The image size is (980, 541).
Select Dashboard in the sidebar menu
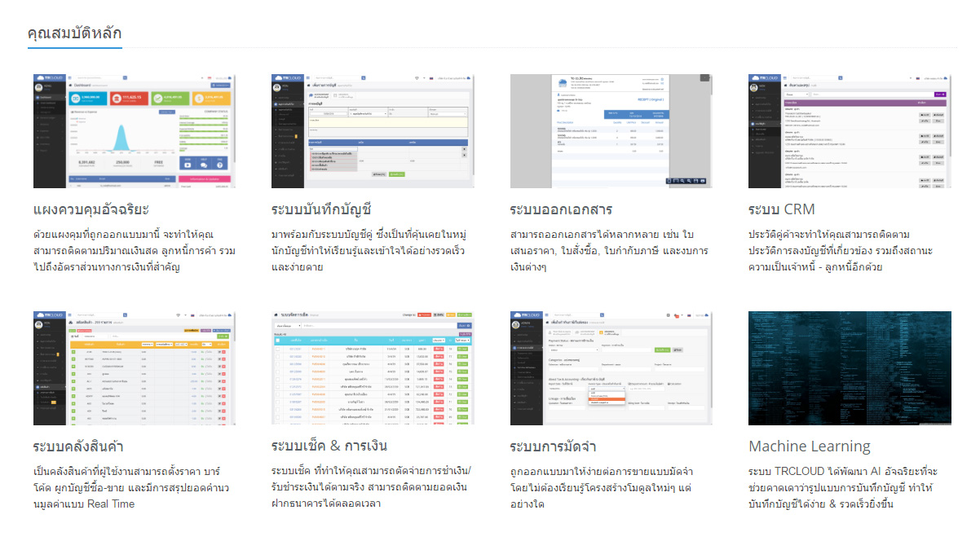click(x=46, y=97)
